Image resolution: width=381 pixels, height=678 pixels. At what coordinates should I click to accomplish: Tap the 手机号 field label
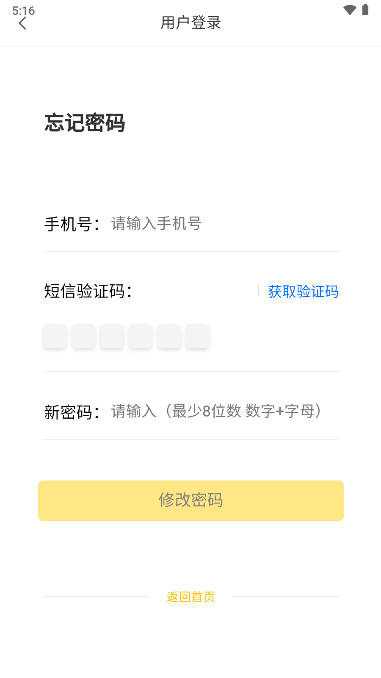[72, 224]
